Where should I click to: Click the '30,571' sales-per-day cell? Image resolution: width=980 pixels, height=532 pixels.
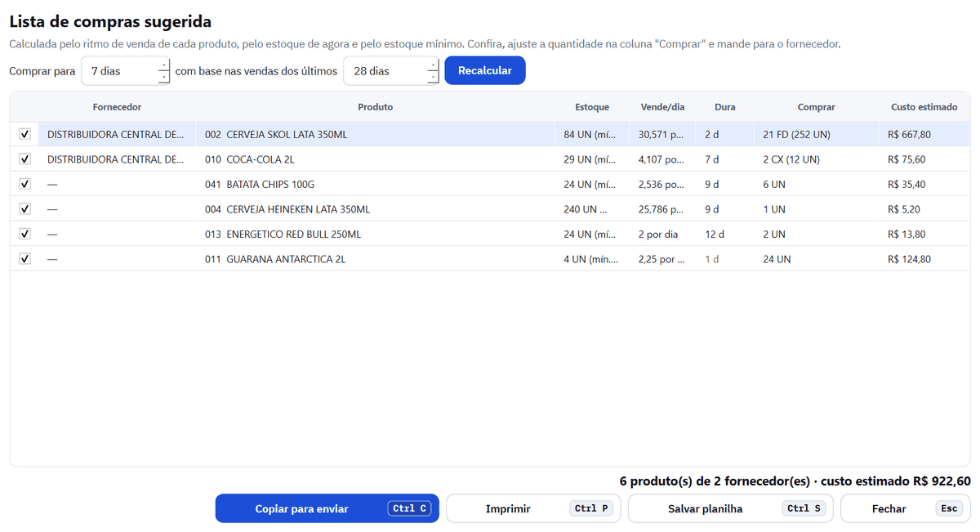(663, 134)
